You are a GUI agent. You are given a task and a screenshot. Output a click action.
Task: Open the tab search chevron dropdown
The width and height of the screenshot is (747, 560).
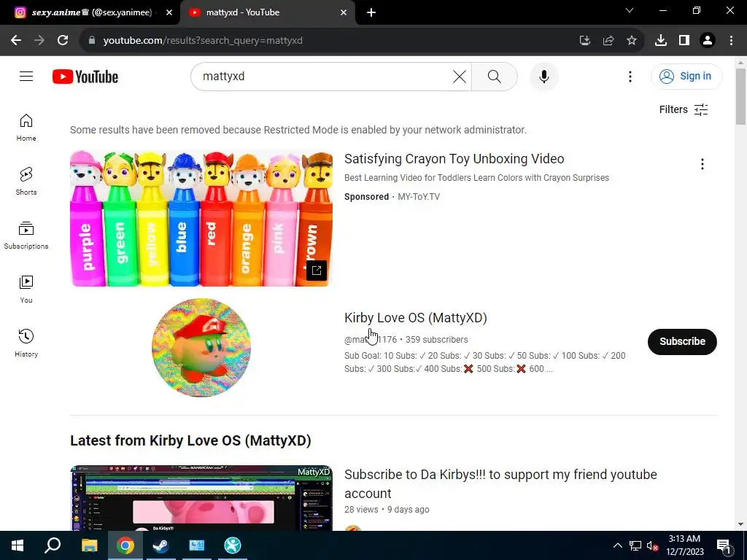(x=630, y=10)
